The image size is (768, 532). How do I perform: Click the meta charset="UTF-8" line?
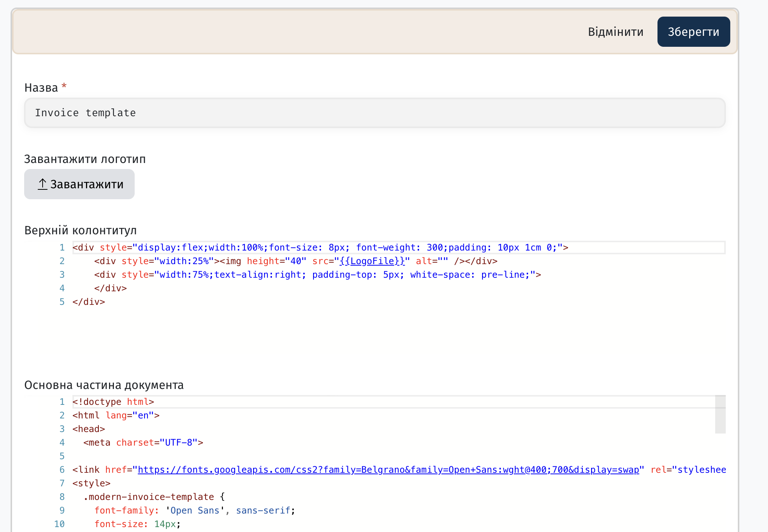coord(143,443)
